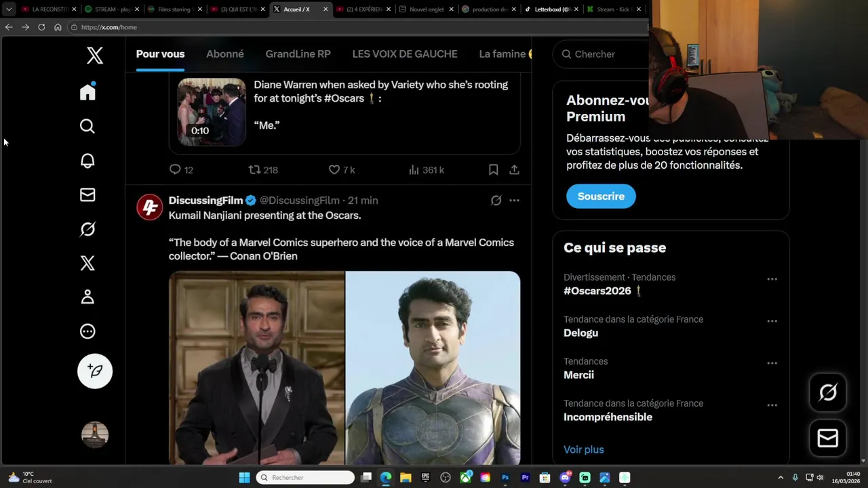Ask Grok about the DiscussingFilm post
This screenshot has width=868, height=488.
click(496, 200)
